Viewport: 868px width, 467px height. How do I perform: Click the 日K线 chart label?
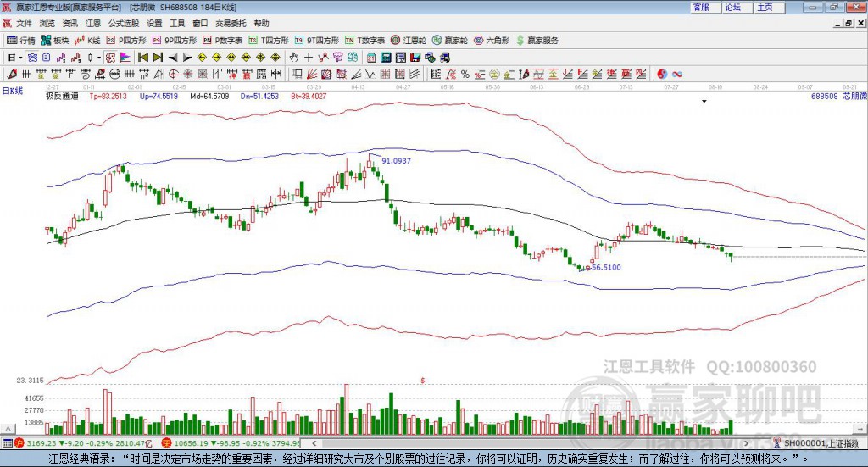(x=13, y=92)
